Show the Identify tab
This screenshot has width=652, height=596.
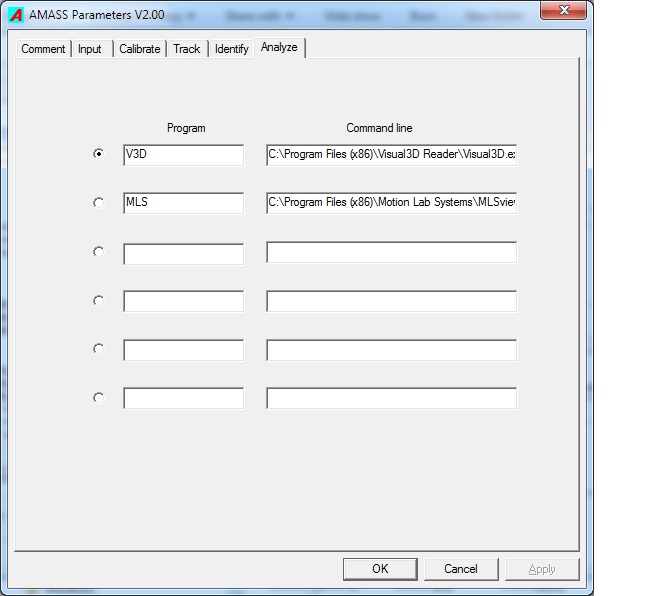click(231, 49)
